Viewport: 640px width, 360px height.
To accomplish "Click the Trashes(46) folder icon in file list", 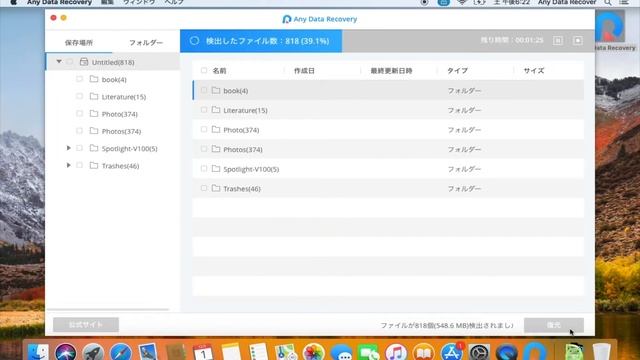I will [216, 189].
